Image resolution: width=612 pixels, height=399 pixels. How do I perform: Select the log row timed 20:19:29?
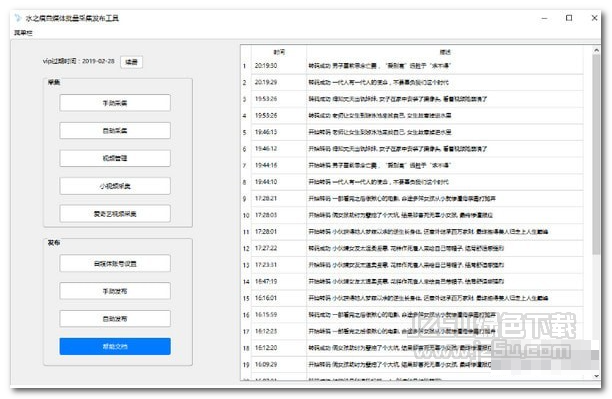412,82
